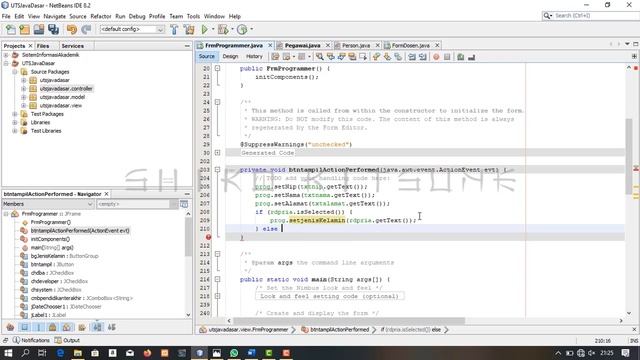Collapse code fold at line 203

(218, 169)
